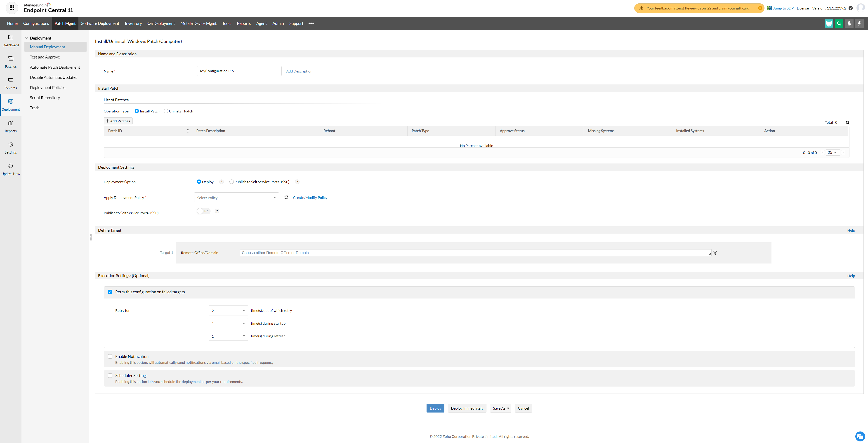The height and width of the screenshot is (443, 868).
Task: Select Automate Patch Deployment in sidebar
Action: pos(55,67)
